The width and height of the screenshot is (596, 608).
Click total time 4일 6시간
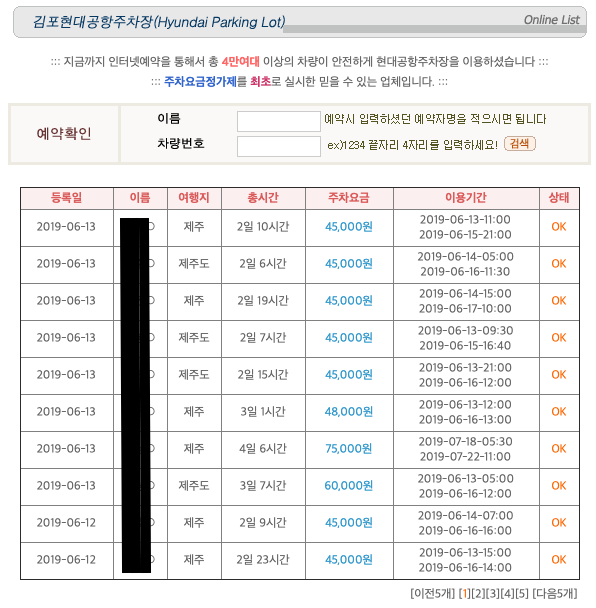[x=263, y=449]
